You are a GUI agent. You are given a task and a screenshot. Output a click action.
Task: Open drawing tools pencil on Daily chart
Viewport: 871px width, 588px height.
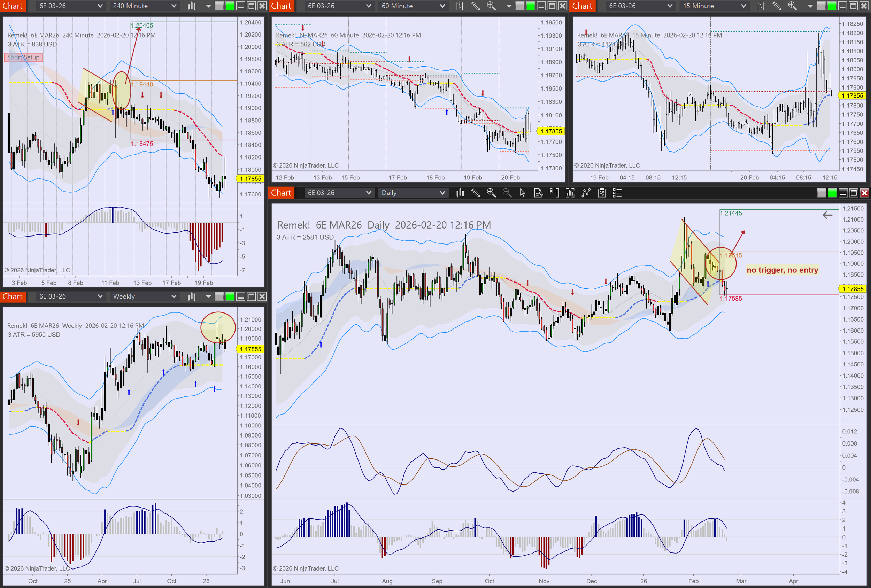click(x=476, y=193)
